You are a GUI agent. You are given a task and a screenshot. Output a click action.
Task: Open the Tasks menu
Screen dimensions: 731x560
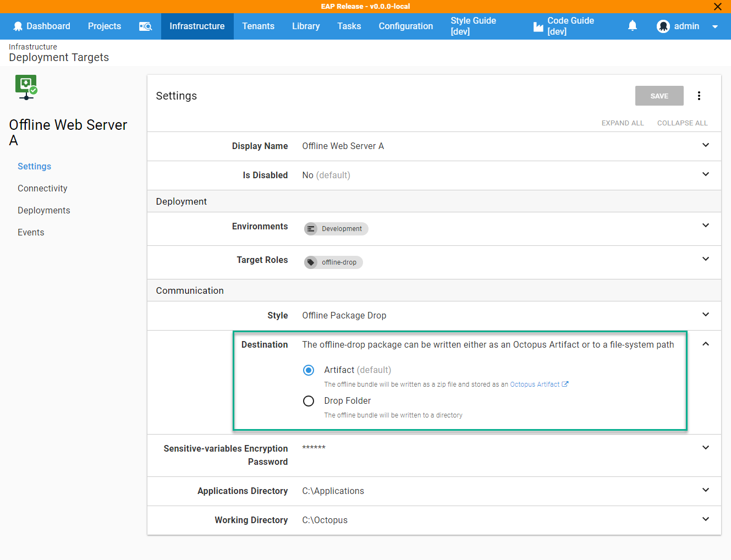(349, 26)
